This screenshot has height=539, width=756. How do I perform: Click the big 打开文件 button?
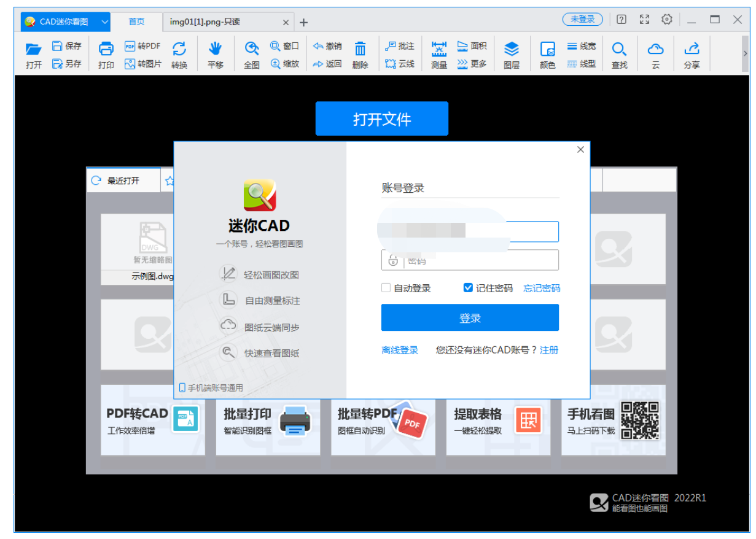click(382, 118)
